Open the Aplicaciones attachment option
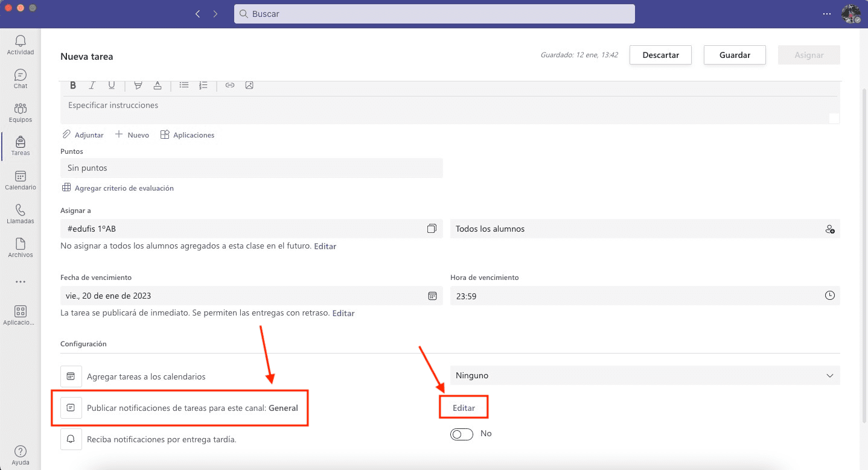This screenshot has height=470, width=868. click(187, 135)
